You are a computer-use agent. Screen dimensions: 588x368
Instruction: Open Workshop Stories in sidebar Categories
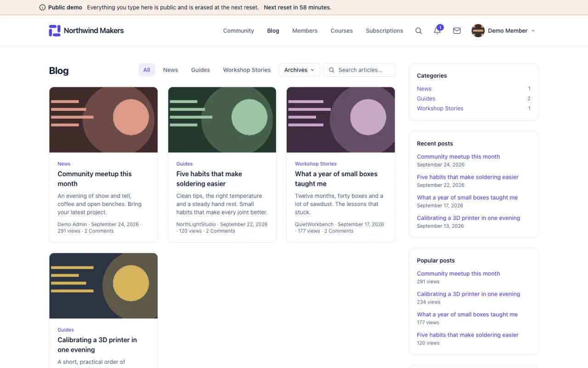[440, 109]
